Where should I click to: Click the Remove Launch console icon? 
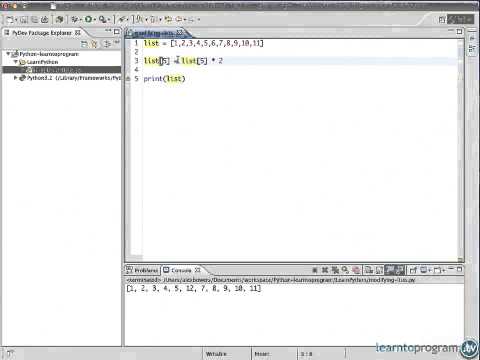[325, 270]
